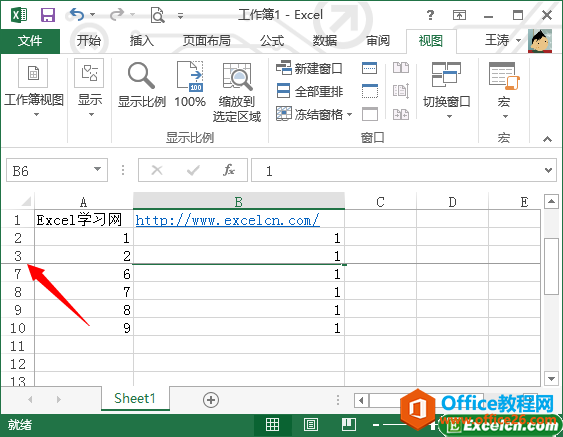The width and height of the screenshot is (563, 437).
Task: Switch to the 页面布局 tab
Action: pos(206,40)
